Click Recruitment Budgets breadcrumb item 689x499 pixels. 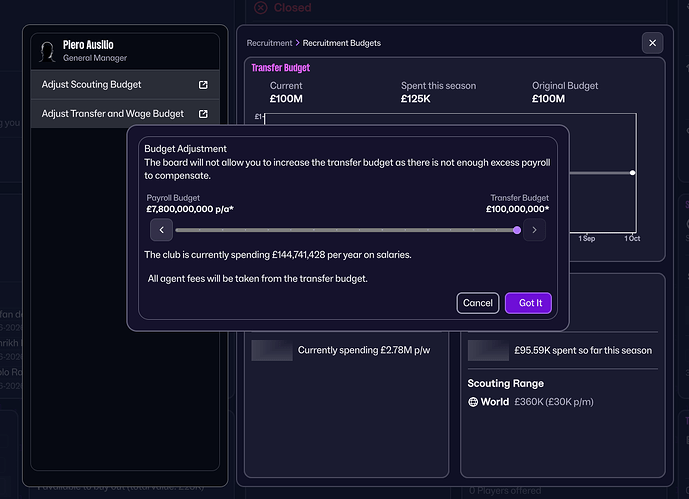click(x=341, y=43)
